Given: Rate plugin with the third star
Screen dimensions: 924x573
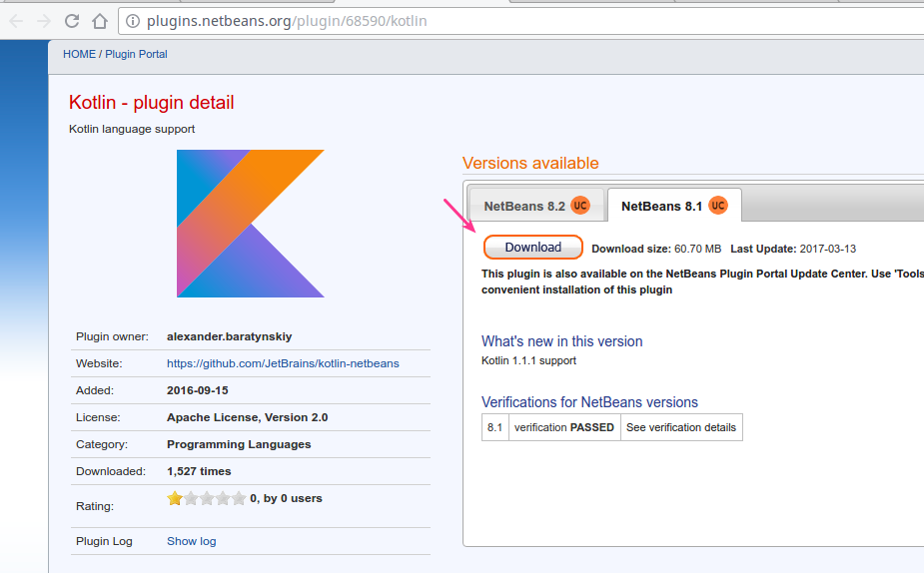Looking at the screenshot, I should coord(207,498).
